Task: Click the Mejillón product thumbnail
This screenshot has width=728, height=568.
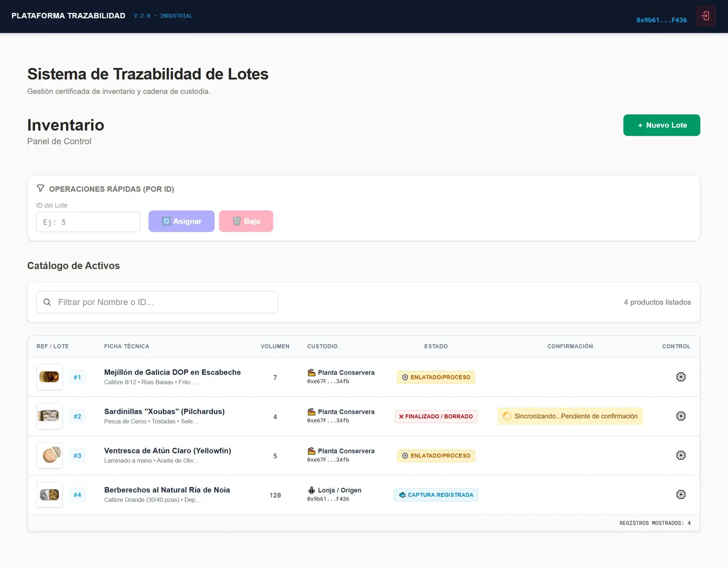Action: (x=49, y=377)
